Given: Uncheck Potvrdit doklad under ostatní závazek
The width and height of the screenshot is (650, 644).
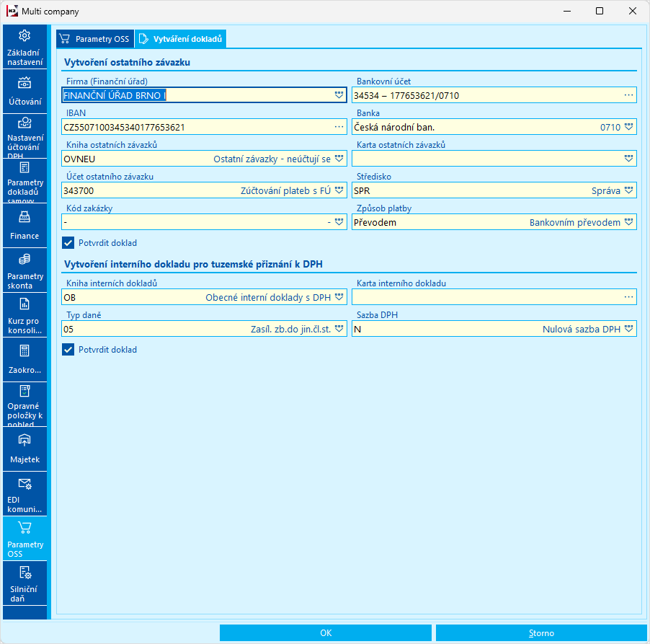Looking at the screenshot, I should click(x=68, y=243).
